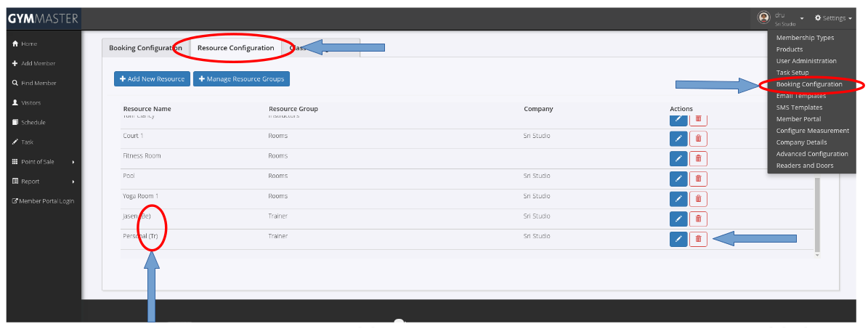868x329 pixels.
Task: Open Member Portal Login link
Action: [x=44, y=201]
